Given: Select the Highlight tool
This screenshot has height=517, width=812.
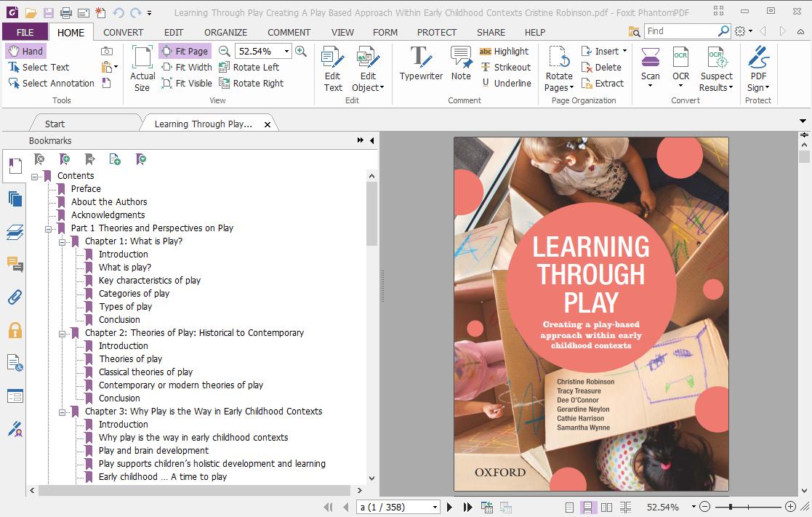Looking at the screenshot, I should pos(505,51).
